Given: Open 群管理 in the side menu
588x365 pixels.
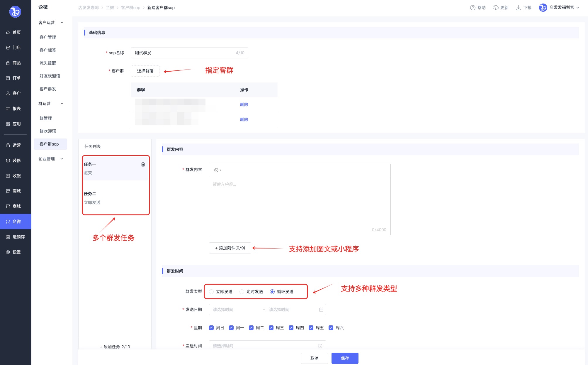Looking at the screenshot, I should click(46, 118).
